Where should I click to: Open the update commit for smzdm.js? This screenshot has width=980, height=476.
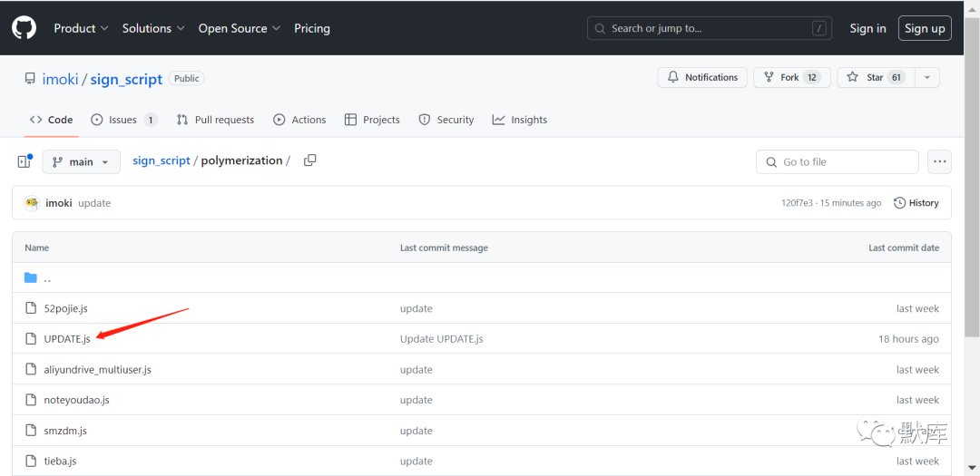pyautogui.click(x=416, y=431)
